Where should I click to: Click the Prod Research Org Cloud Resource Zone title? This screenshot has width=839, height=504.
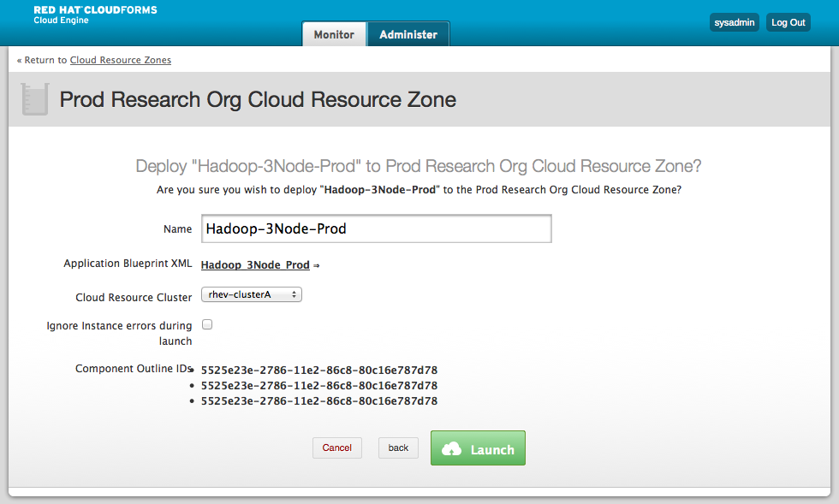[258, 99]
